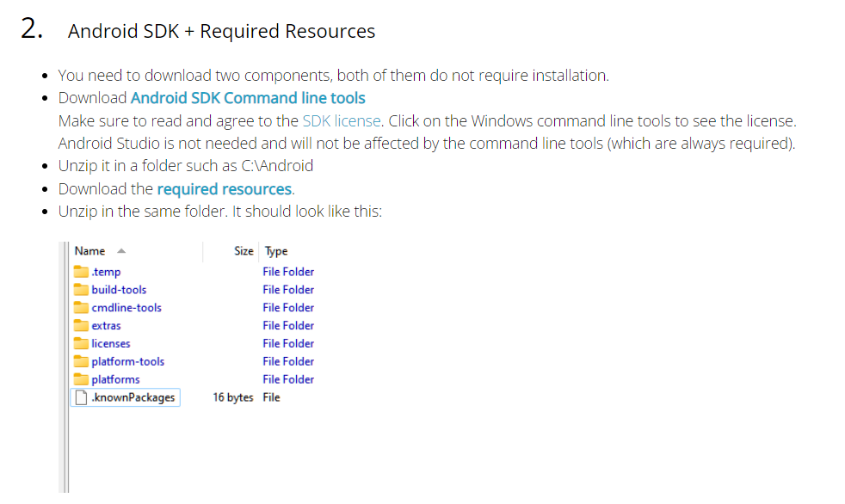
Task: Click the Type column header
Action: click(x=276, y=251)
